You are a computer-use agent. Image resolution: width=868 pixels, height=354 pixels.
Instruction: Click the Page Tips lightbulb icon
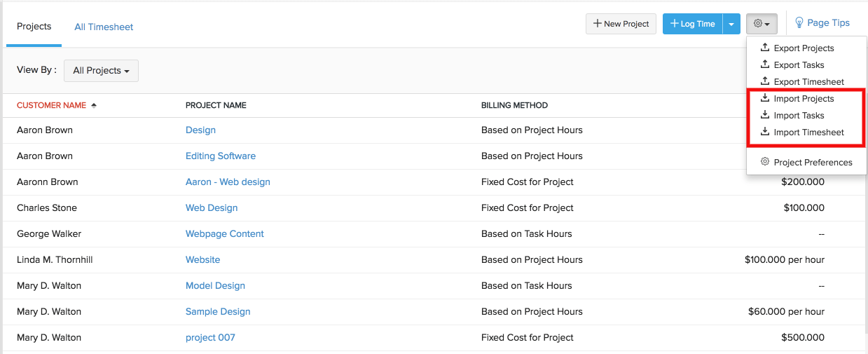pos(799,23)
